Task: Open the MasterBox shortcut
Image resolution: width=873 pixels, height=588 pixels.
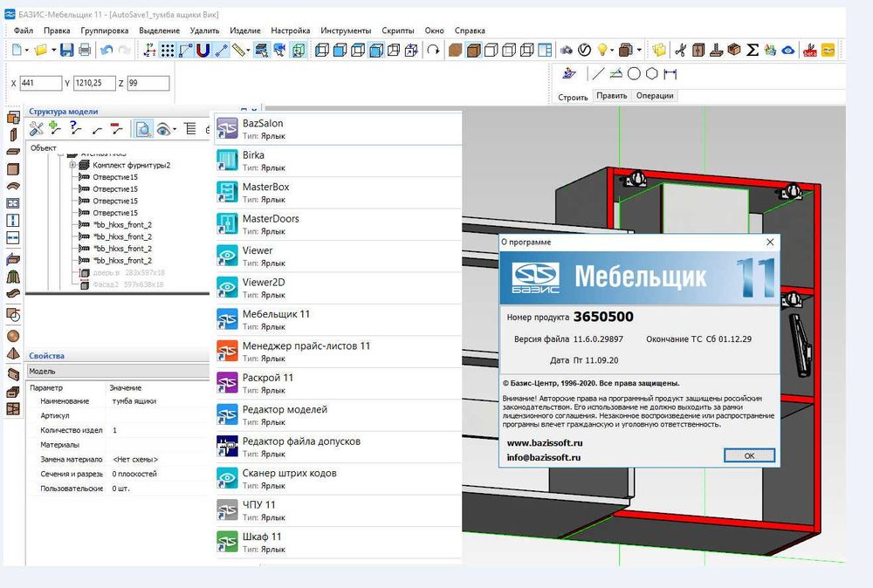Action: pyautogui.click(x=339, y=192)
